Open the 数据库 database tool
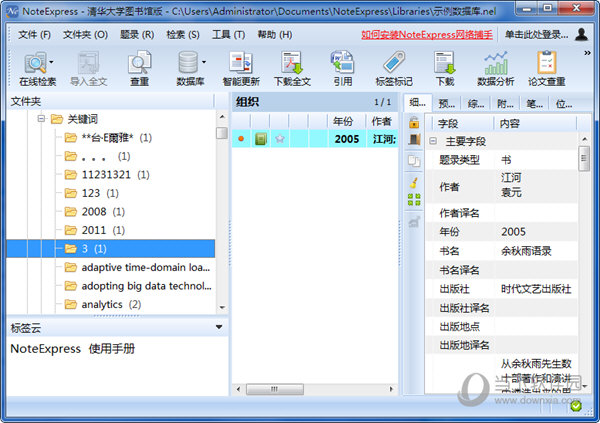Image resolution: width=600 pixels, height=423 pixels. [x=190, y=69]
